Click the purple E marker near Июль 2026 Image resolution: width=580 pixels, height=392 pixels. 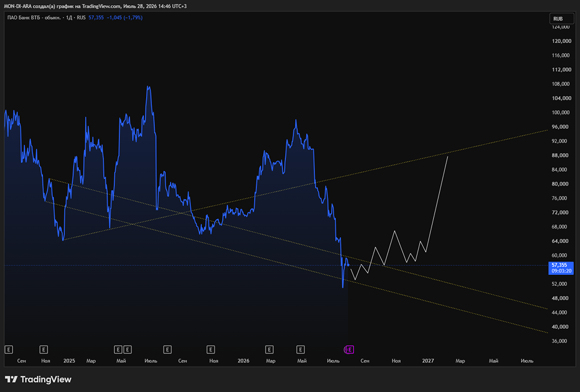pos(350,350)
